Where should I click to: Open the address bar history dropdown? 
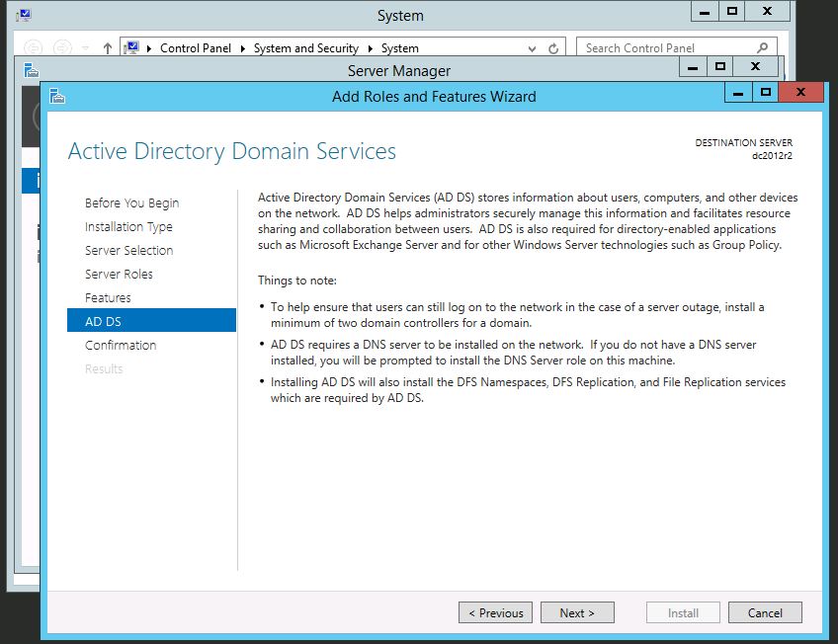tap(532, 48)
